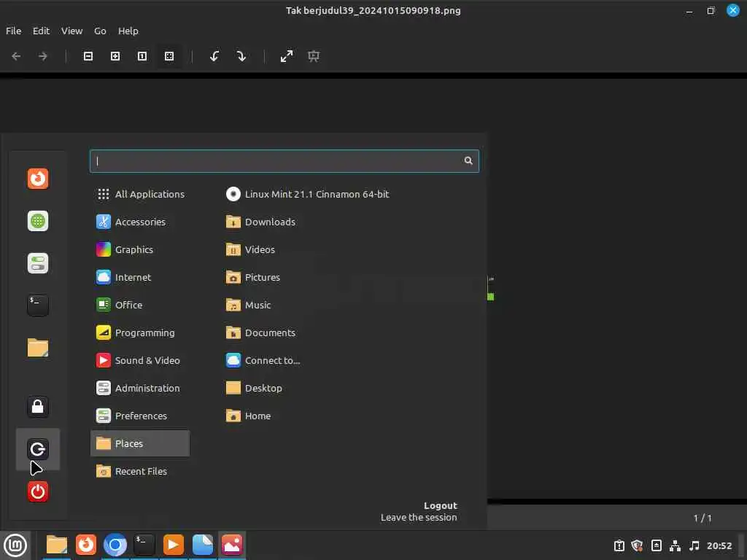The height and width of the screenshot is (560, 747).
Task: Open the blue document taskbar icon
Action: 203,545
